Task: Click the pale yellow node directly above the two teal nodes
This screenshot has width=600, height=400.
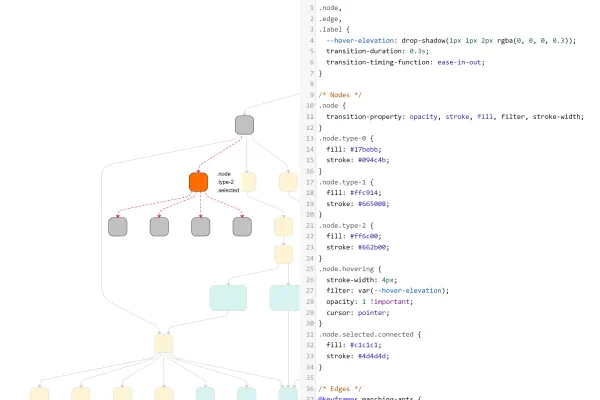Action: click(284, 255)
